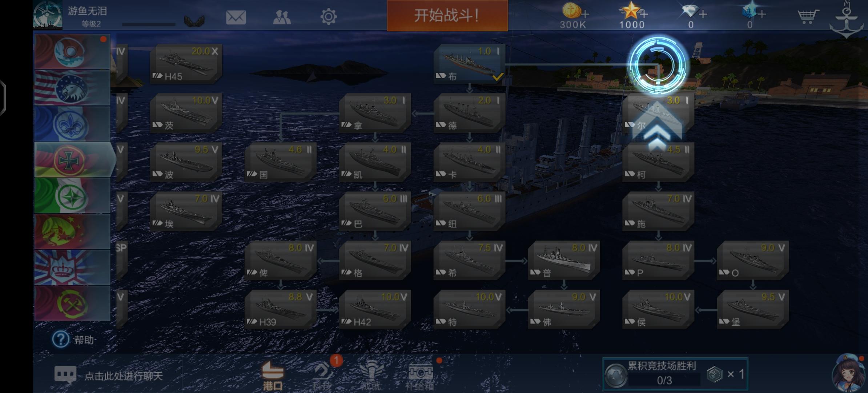The image size is (868, 393).
Task: Switch to the 科技 tech tab
Action: pyautogui.click(x=322, y=376)
